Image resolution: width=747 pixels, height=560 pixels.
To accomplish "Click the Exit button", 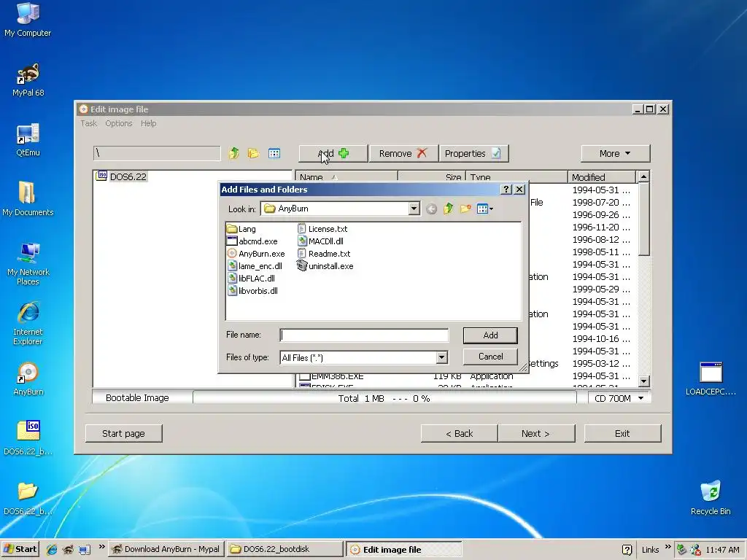I will (x=623, y=433).
